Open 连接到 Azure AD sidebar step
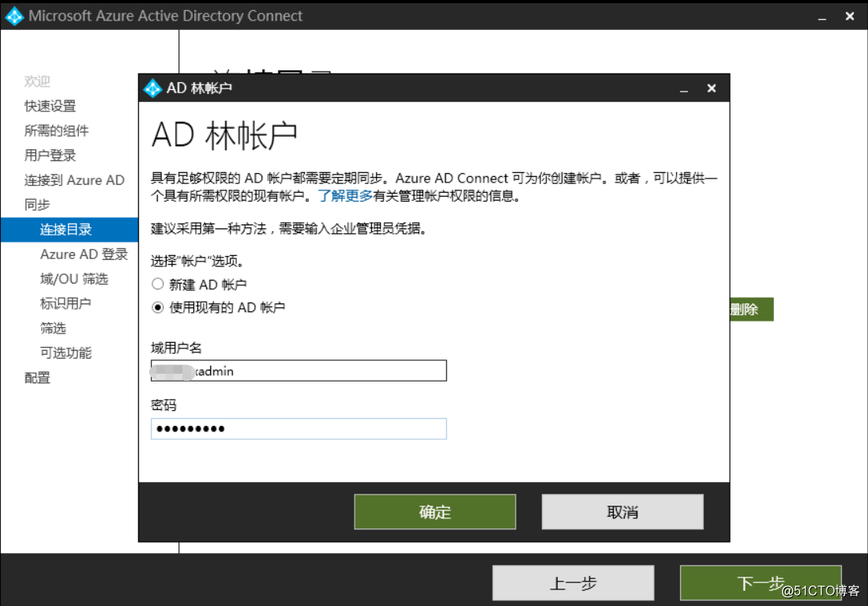This screenshot has width=868, height=606. 74,180
